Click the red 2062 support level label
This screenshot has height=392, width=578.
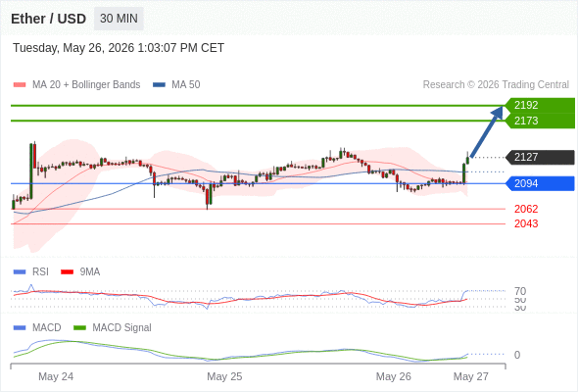[526, 209]
